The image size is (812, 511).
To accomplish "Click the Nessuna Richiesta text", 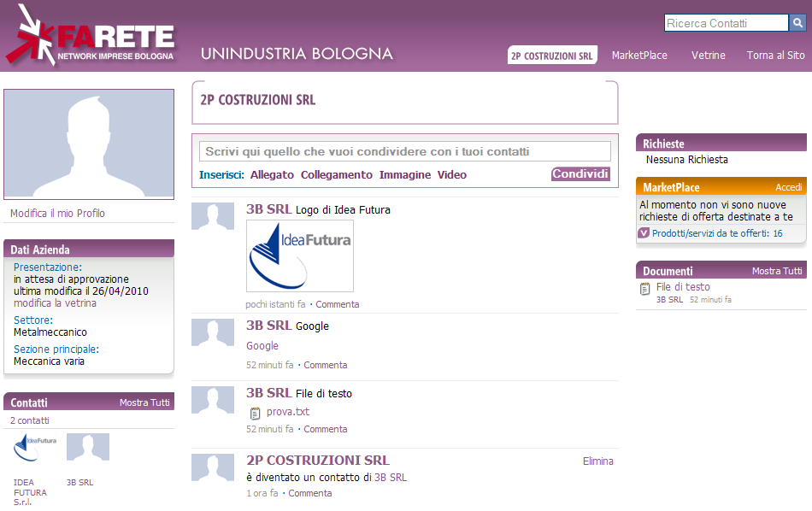I will point(686,160).
